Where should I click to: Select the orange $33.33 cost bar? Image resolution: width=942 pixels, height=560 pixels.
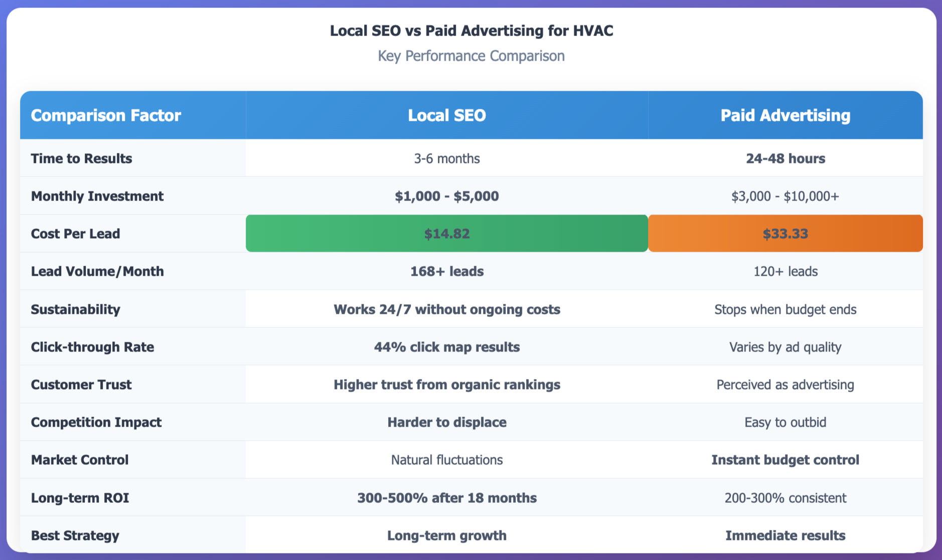[x=784, y=233]
